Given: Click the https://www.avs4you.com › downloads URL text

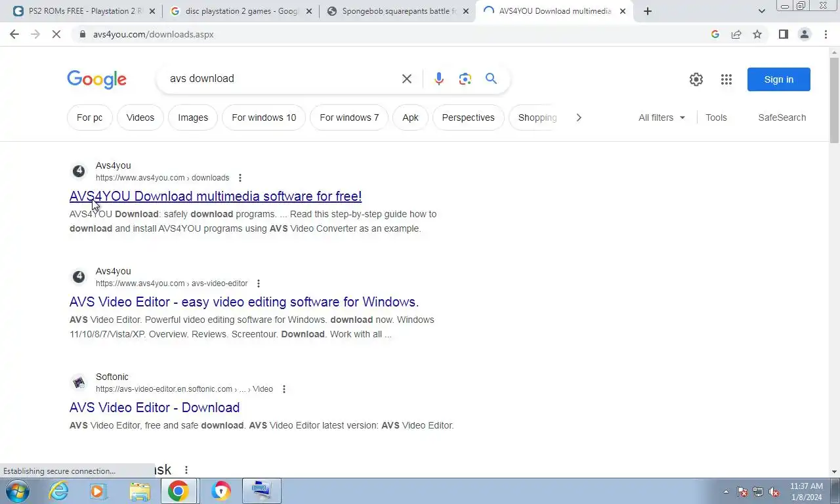Looking at the screenshot, I should [x=162, y=178].
